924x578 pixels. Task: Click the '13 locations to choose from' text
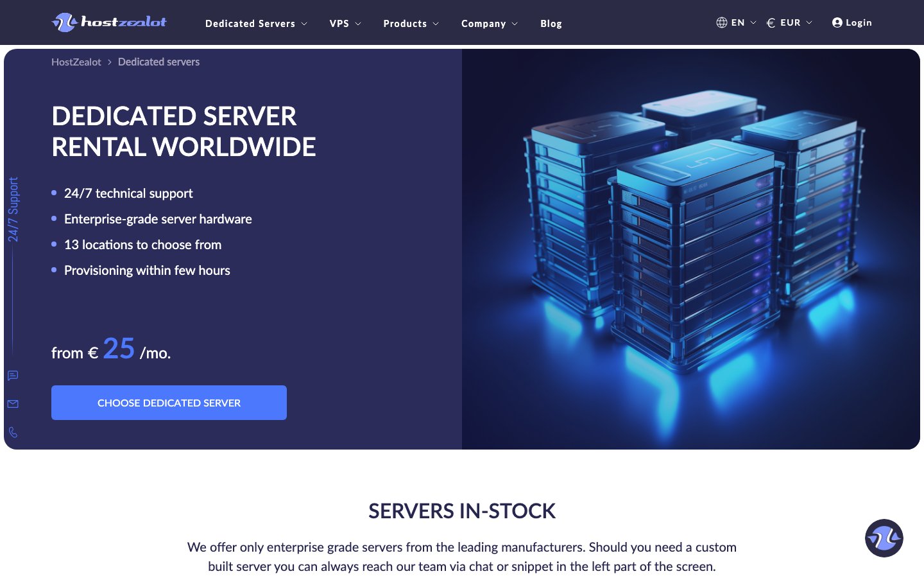[142, 245]
